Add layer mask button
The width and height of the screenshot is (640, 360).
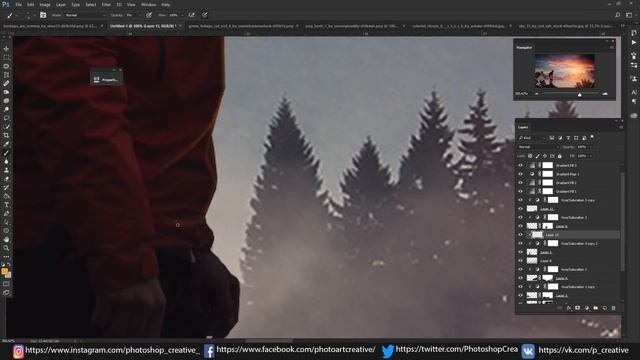[x=578, y=308]
